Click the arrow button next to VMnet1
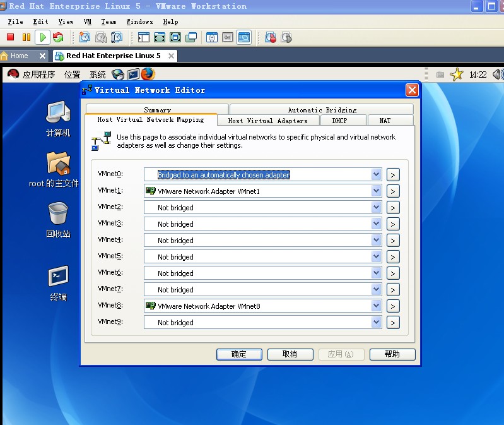The width and height of the screenshot is (504, 425). point(392,191)
